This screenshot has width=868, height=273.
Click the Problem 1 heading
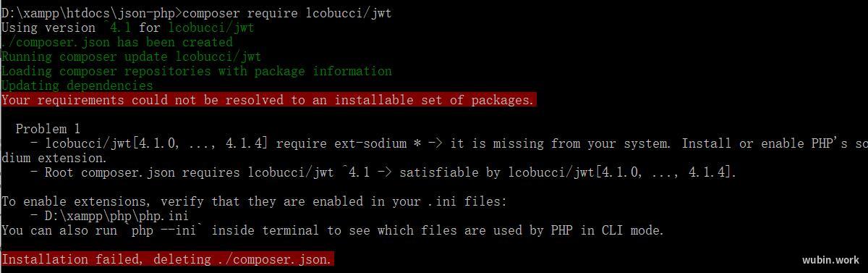point(48,129)
